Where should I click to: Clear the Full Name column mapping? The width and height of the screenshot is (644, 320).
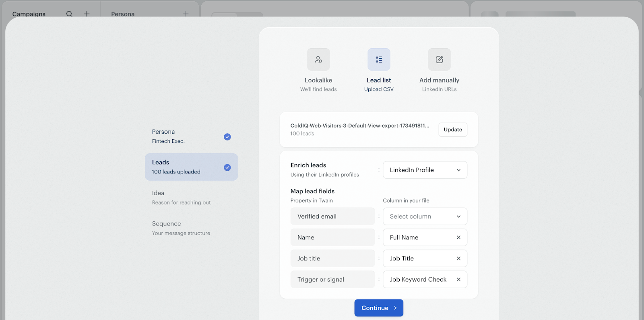458,237
